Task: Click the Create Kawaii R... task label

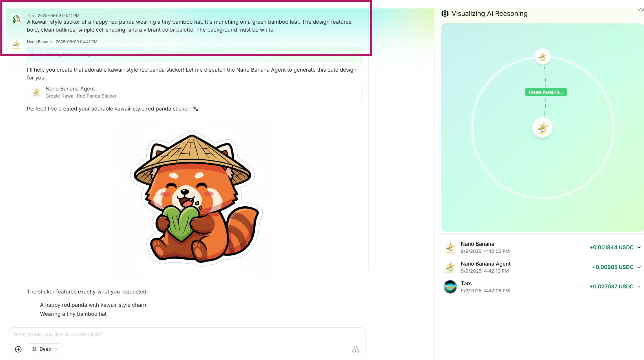Action: point(546,92)
